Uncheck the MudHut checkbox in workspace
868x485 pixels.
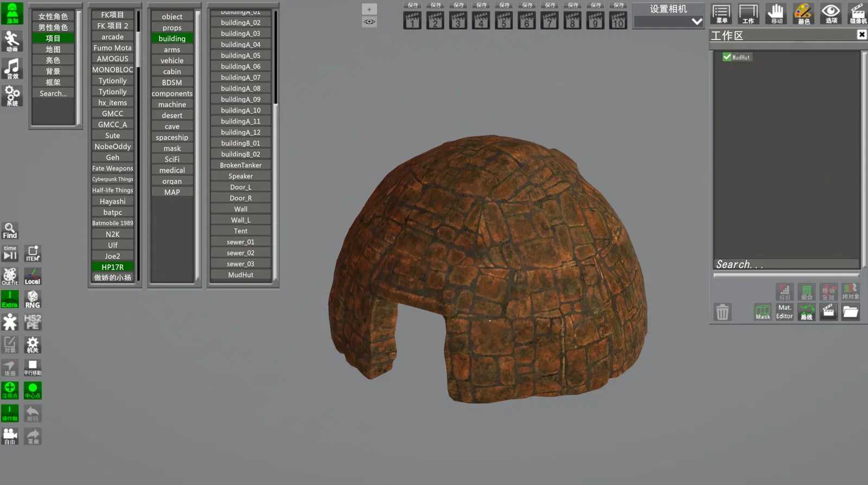pyautogui.click(x=727, y=57)
